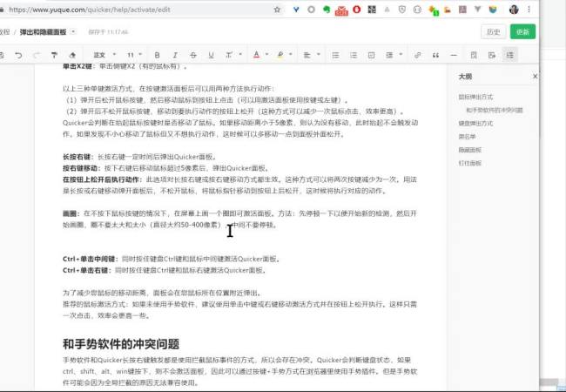Jump to 键盘弹出方式 in outline

click(x=475, y=124)
